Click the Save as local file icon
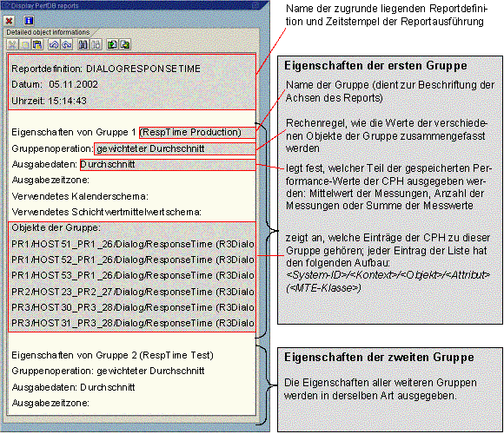This screenshot has width=504, height=434. coord(125,44)
